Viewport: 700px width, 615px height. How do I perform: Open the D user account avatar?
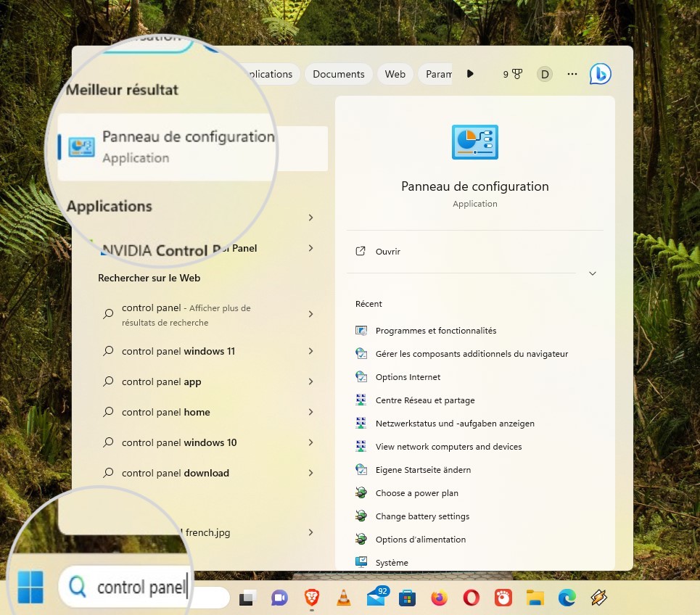pos(545,74)
